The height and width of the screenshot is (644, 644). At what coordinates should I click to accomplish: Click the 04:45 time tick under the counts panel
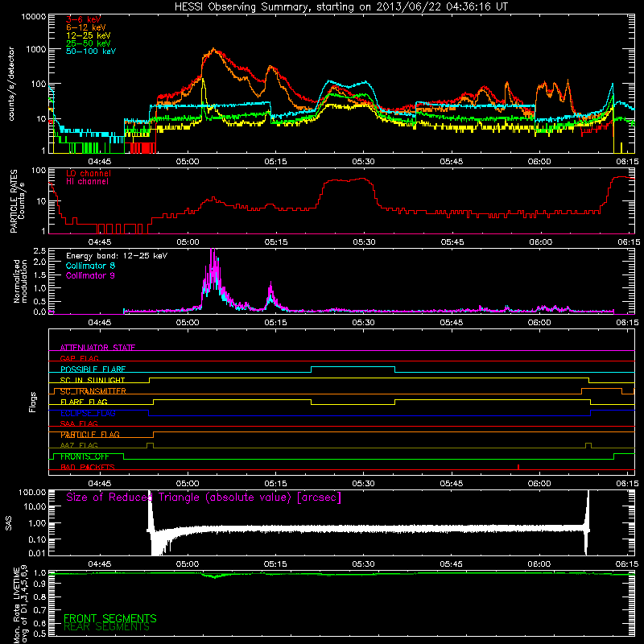pos(100,162)
